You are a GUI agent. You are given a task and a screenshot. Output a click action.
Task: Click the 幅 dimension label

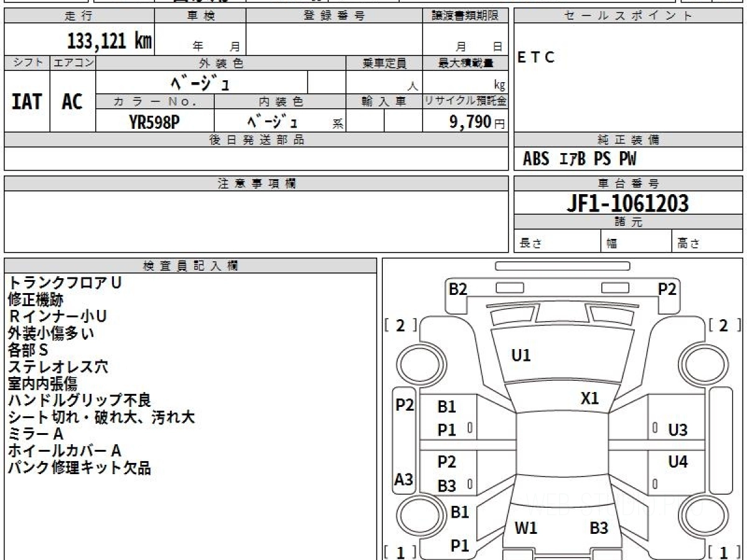click(x=612, y=244)
